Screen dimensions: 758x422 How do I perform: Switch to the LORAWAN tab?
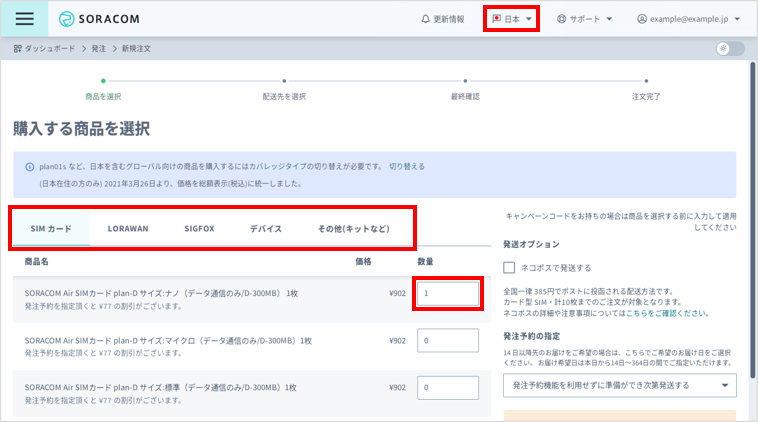pos(128,228)
